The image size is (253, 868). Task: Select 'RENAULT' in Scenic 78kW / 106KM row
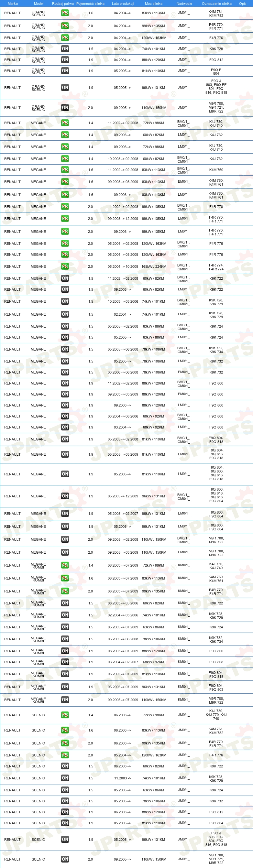[13, 801]
